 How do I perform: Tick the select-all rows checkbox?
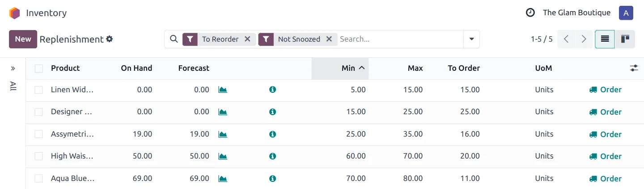coord(39,69)
